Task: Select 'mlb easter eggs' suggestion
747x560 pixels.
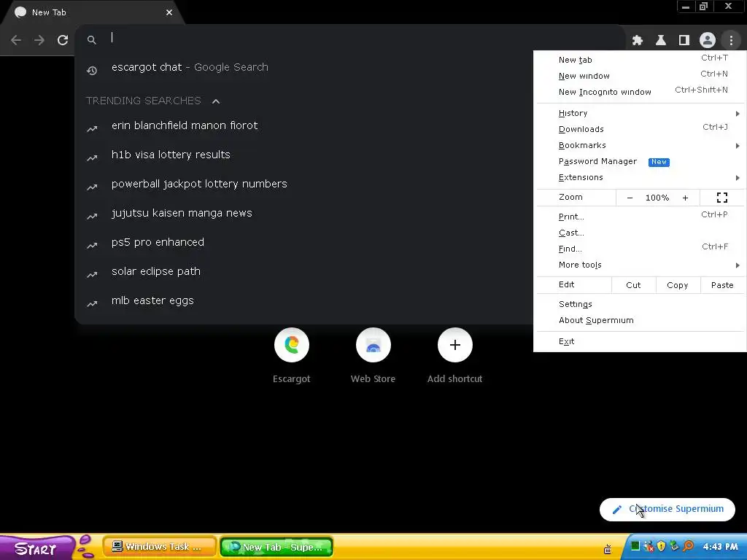Action: [x=305, y=300]
